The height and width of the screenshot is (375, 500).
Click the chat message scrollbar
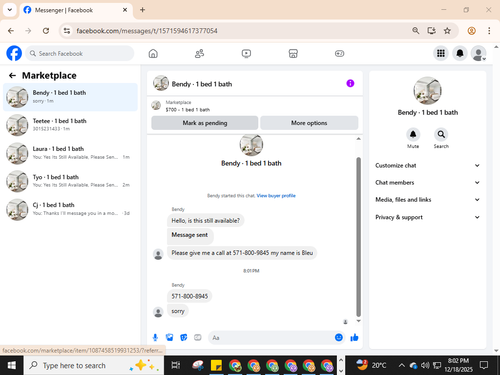[358, 237]
